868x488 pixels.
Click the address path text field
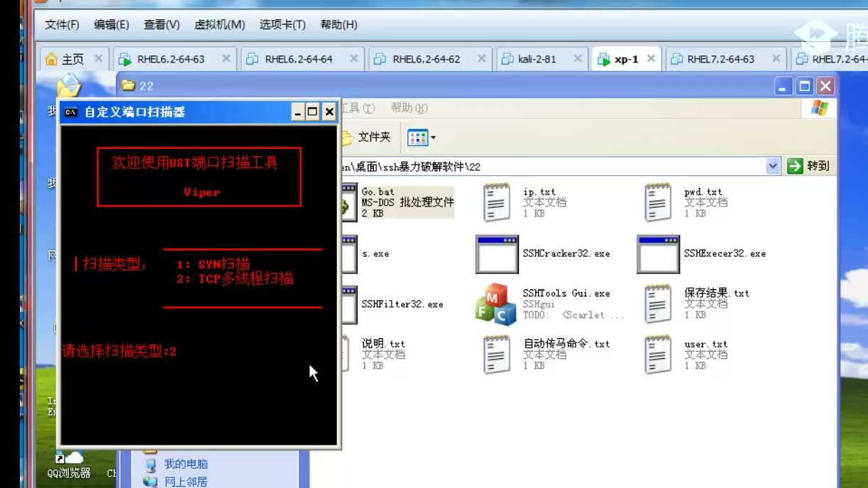[554, 167]
